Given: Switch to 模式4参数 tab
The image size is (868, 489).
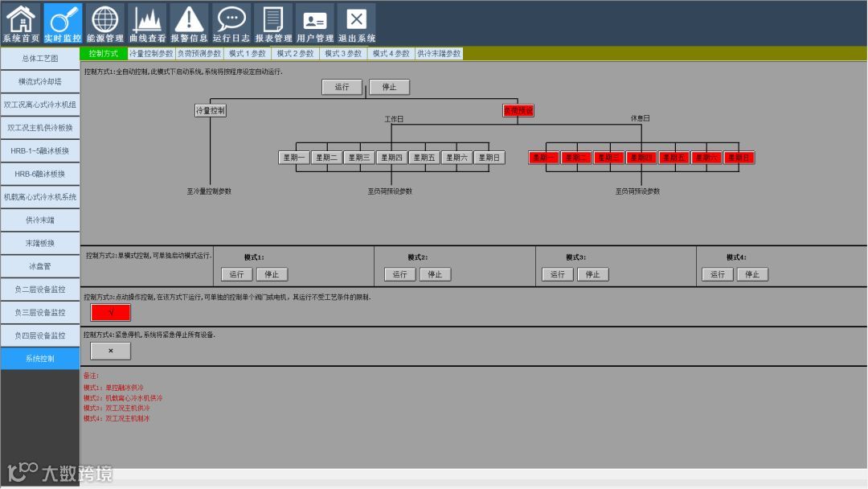Looking at the screenshot, I should tap(391, 54).
